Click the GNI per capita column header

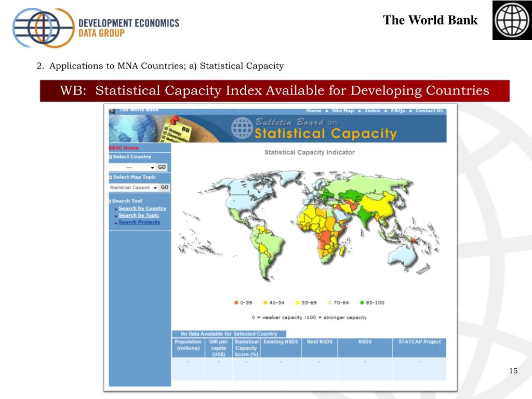pos(219,348)
